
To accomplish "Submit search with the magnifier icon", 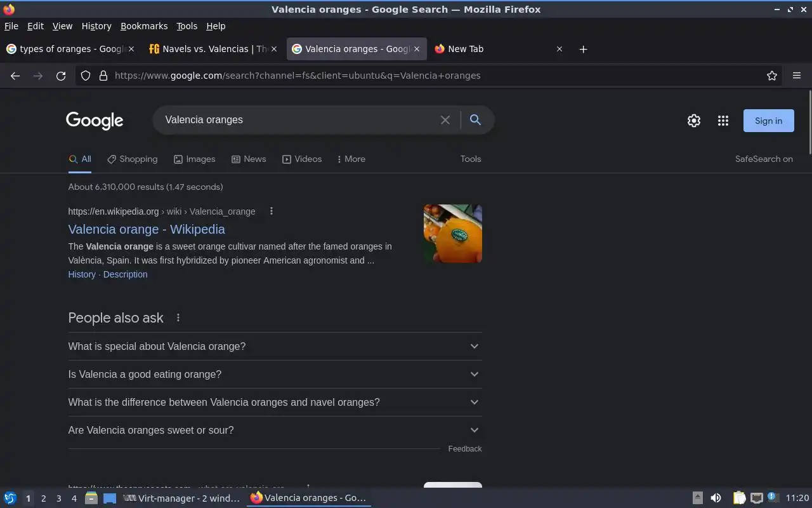I will pyautogui.click(x=475, y=120).
